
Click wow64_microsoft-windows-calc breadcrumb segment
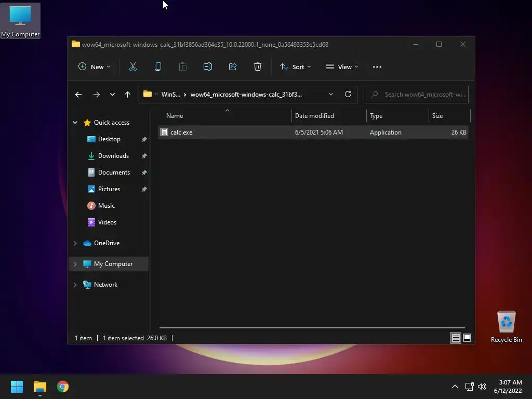coord(246,95)
